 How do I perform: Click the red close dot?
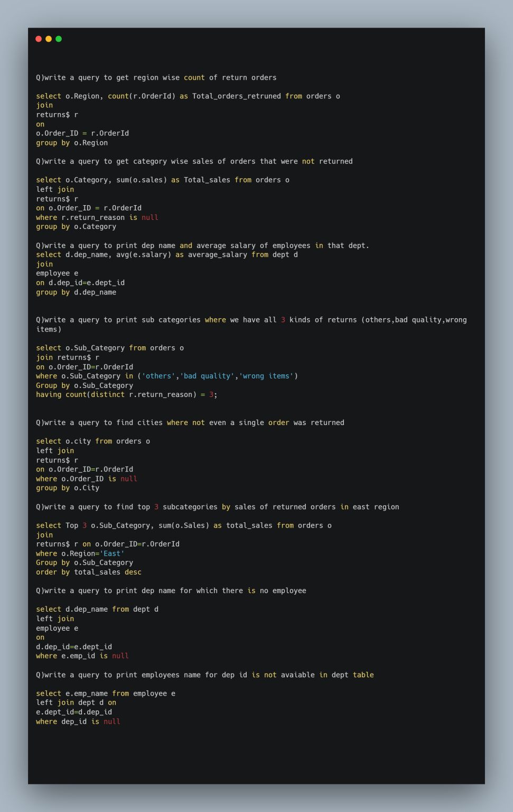tap(39, 39)
